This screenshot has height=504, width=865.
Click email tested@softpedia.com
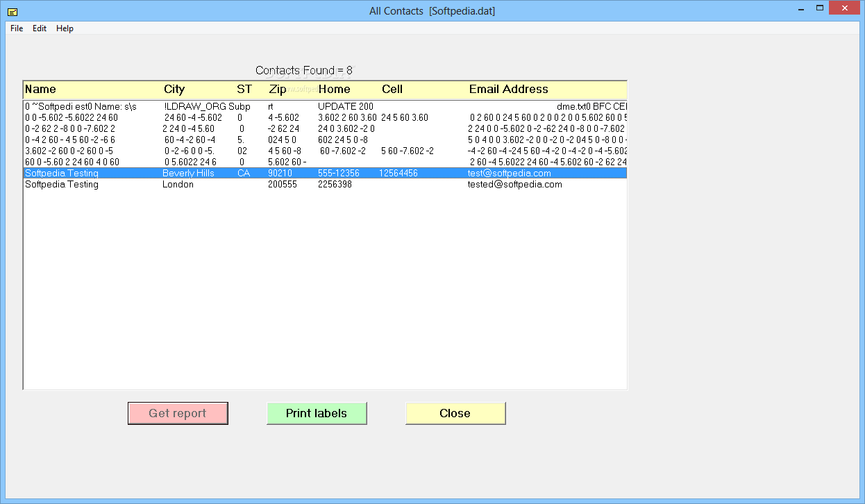[515, 184]
